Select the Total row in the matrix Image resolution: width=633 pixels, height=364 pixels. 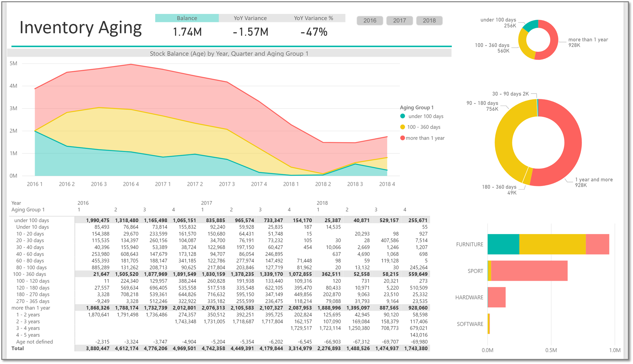point(18,348)
